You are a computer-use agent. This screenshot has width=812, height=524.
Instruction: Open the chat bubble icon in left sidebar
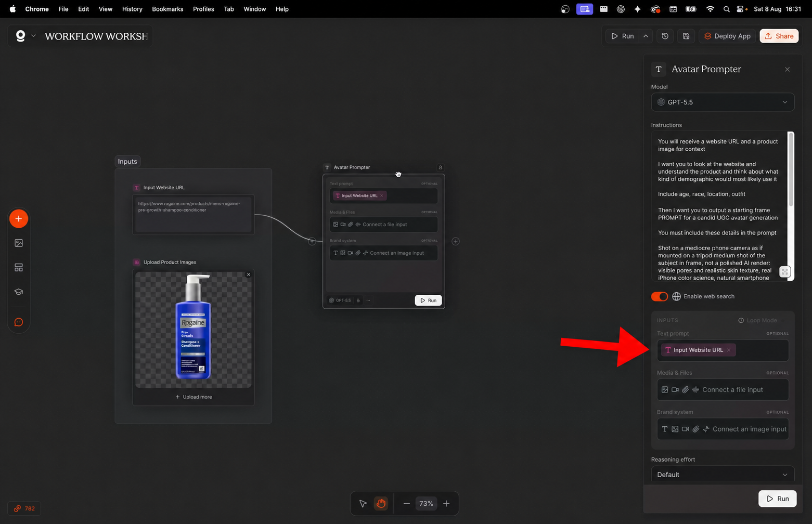(x=19, y=322)
